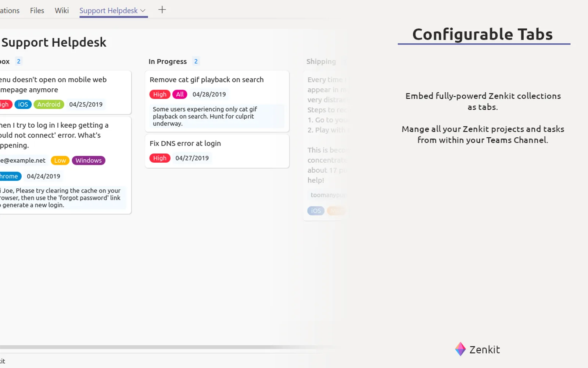Expand the Support Helpdesk tab chevron
Viewport: 588px width, 368px height.
coord(143,11)
